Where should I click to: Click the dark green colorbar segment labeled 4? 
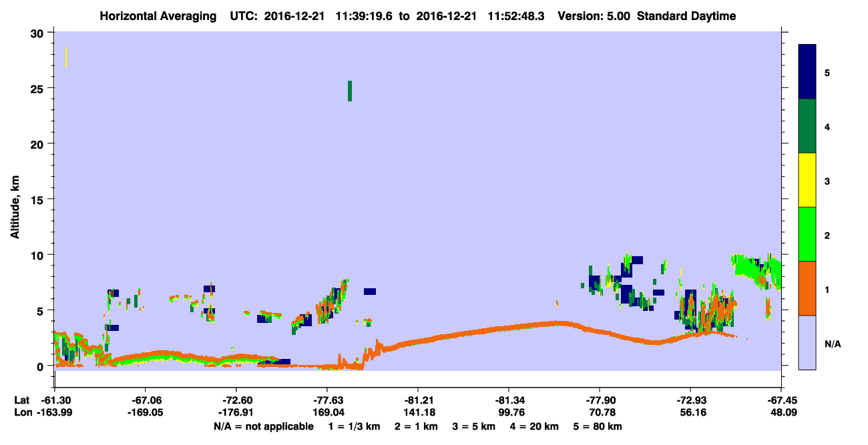[x=807, y=126]
